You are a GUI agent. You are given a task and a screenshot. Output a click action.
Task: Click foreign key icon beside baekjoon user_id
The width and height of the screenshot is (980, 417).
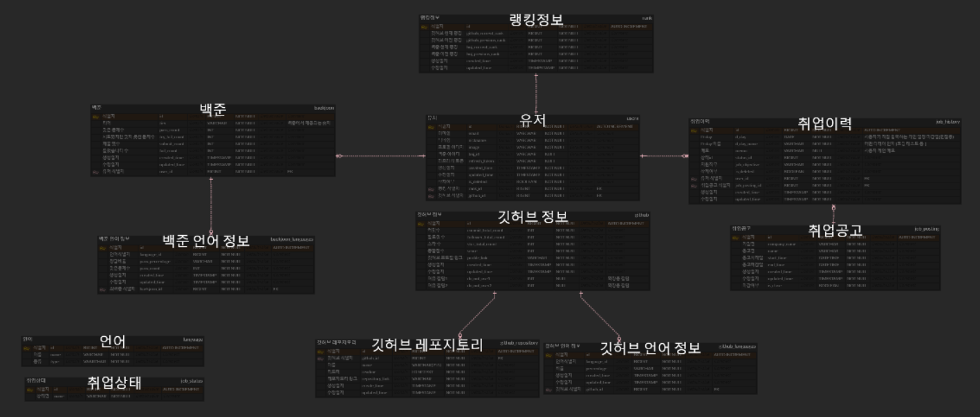pos(96,171)
